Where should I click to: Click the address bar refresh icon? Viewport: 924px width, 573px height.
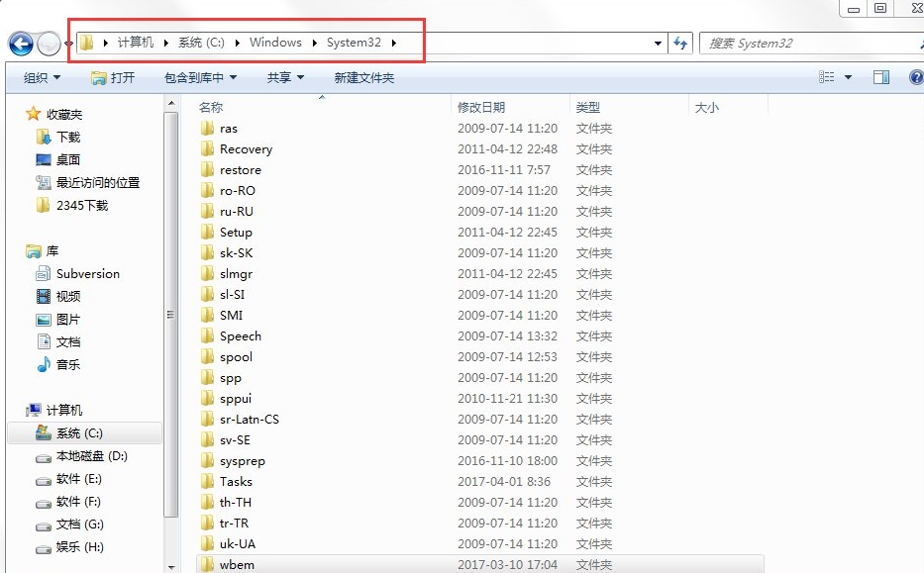coord(680,44)
